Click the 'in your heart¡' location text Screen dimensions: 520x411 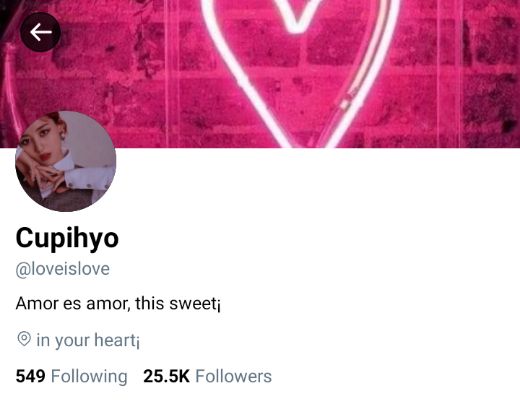click(88, 340)
